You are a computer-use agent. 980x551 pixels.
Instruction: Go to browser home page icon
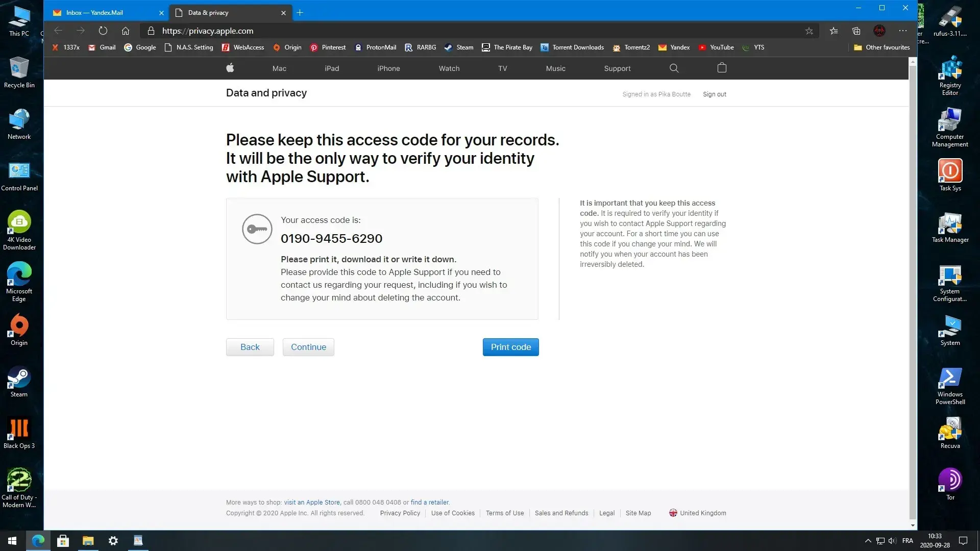point(126,31)
